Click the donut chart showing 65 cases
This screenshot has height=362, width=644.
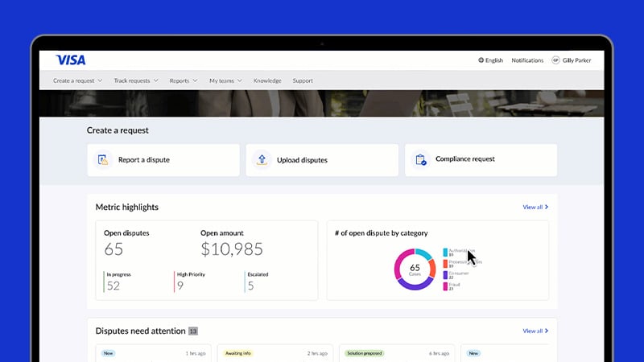(x=415, y=269)
